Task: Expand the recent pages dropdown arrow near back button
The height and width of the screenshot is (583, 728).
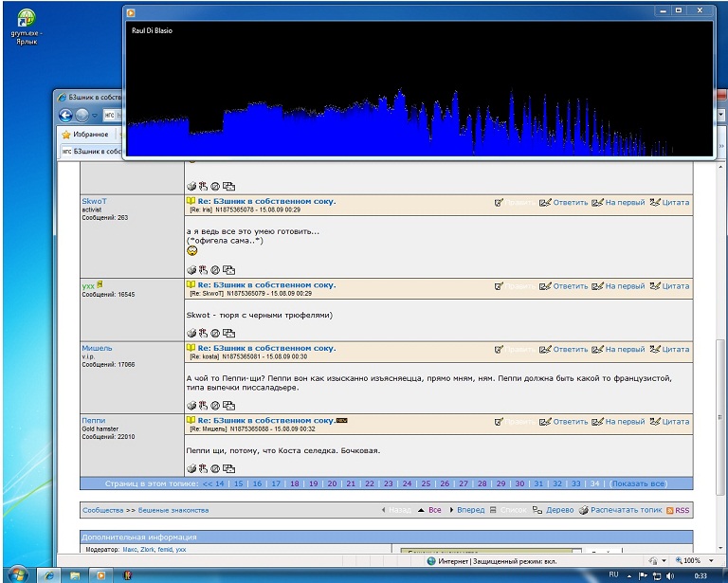Action: 96,116
